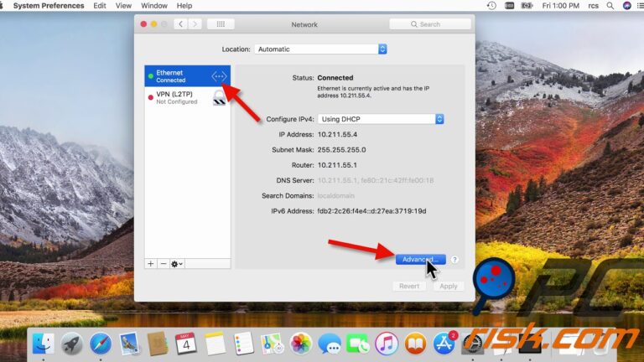Remove selected service with minus button

pos(163,263)
